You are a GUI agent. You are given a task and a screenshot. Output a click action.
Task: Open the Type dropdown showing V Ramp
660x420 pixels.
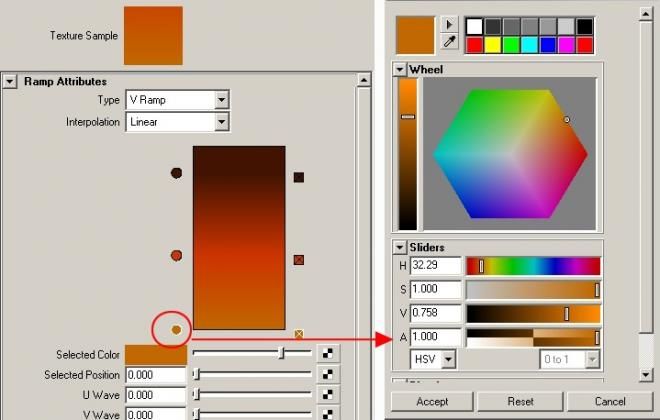point(177,100)
